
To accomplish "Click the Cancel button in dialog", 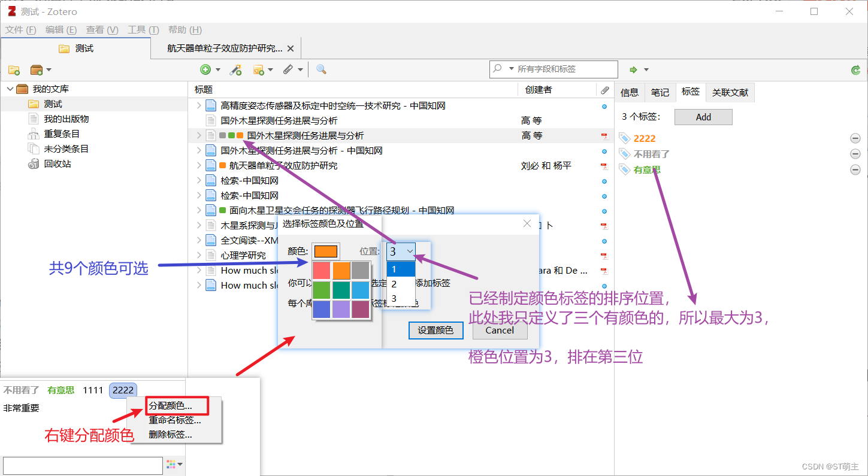I will point(500,331).
